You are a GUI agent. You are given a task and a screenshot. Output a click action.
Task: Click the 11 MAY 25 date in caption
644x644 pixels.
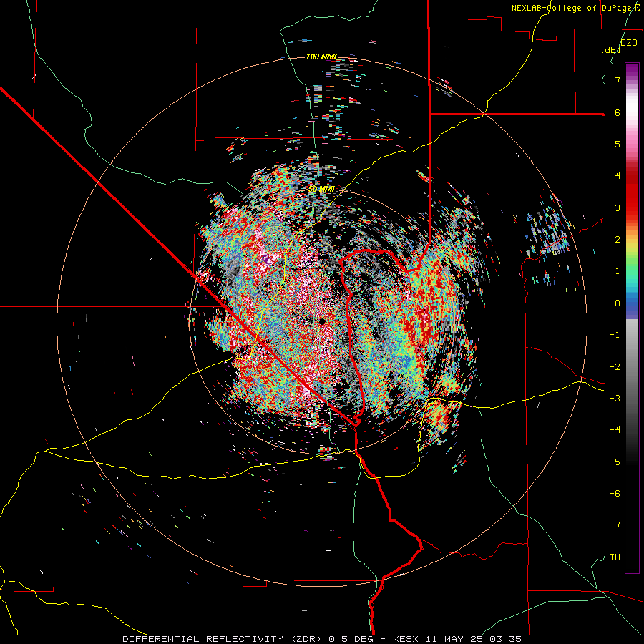point(456,639)
